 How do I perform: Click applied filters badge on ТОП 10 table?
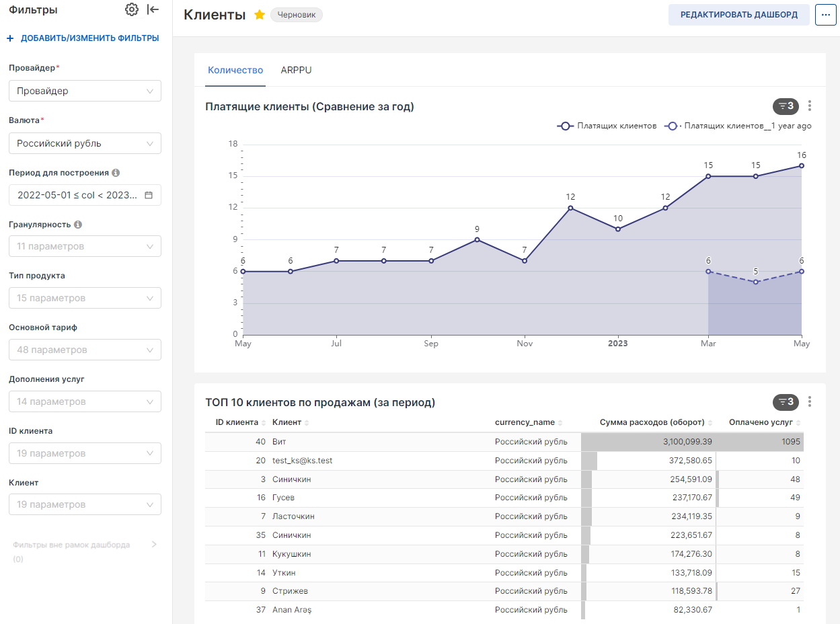786,402
